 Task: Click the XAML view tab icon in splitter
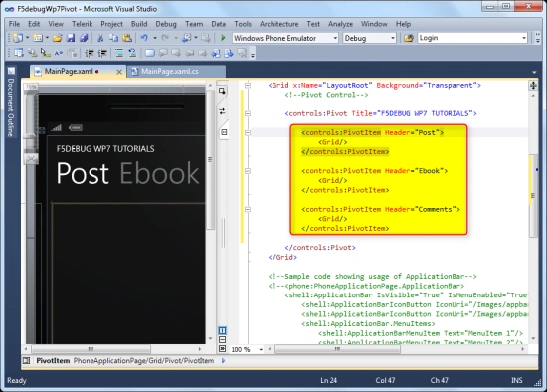coord(224,132)
